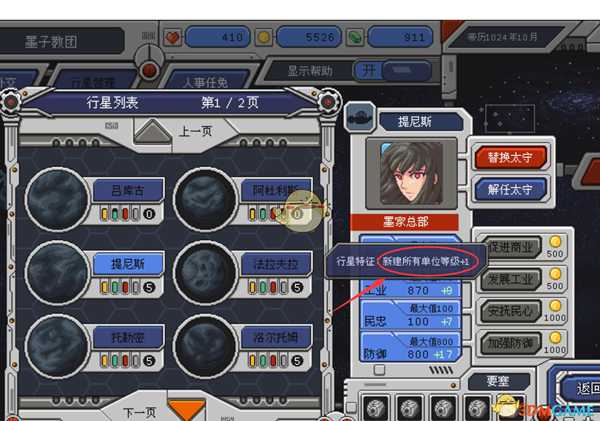Click the 发展工业 action button
600x421 pixels.
(x=511, y=279)
